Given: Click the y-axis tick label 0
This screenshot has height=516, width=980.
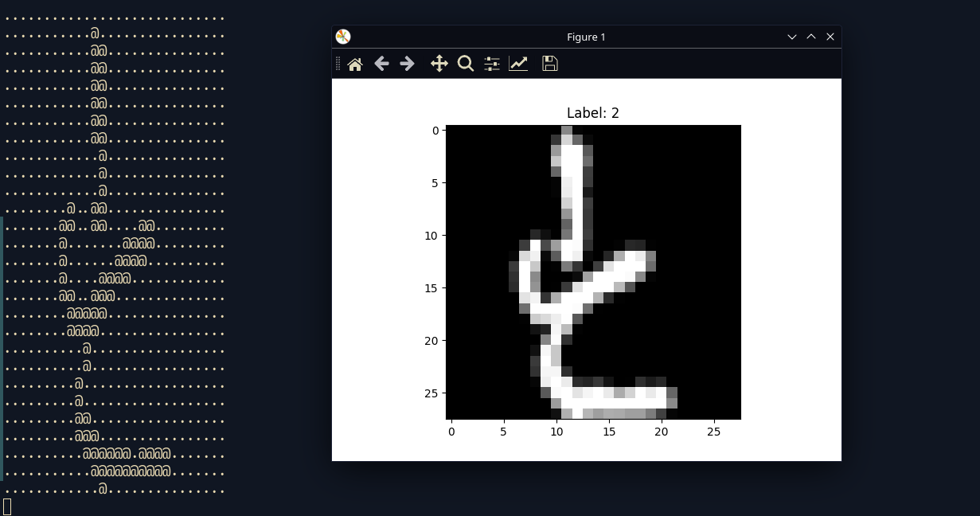Looking at the screenshot, I should 435,131.
